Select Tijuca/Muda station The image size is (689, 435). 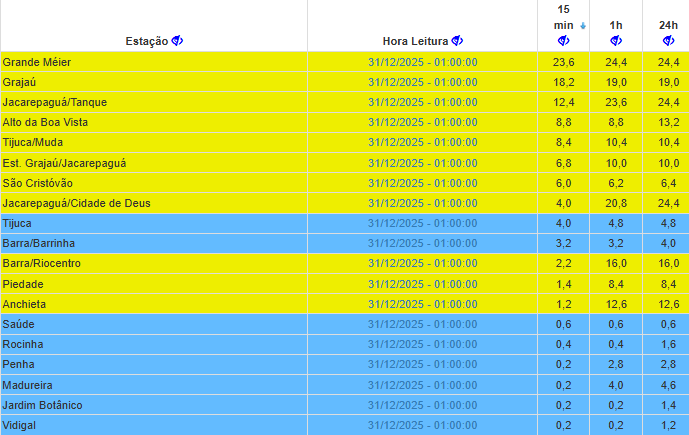(33, 142)
